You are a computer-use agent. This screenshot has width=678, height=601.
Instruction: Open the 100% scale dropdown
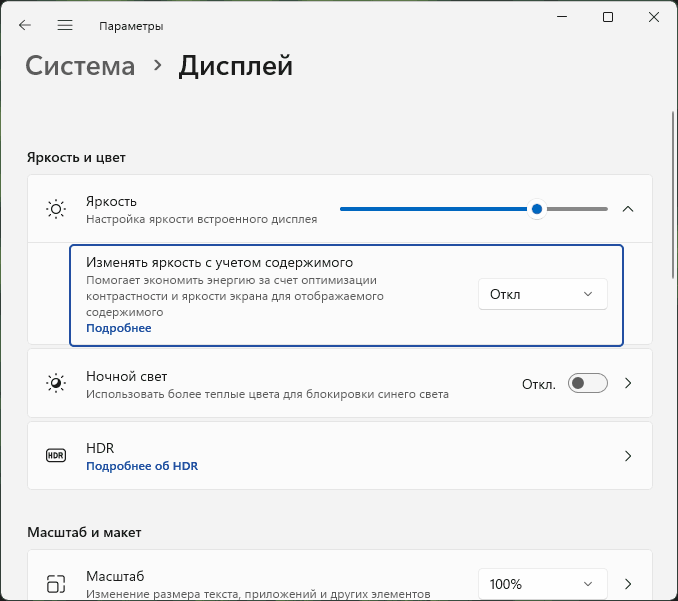(543, 584)
